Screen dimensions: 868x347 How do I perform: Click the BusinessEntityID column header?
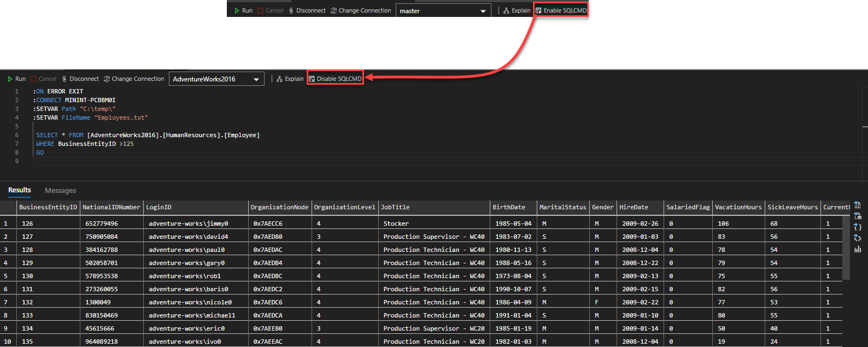click(x=48, y=207)
